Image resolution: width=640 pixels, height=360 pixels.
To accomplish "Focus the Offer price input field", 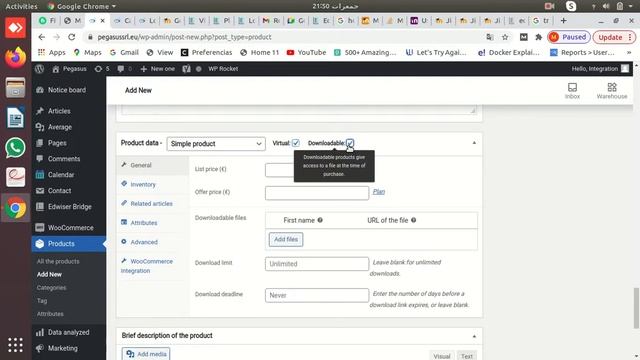I will coord(317,193).
